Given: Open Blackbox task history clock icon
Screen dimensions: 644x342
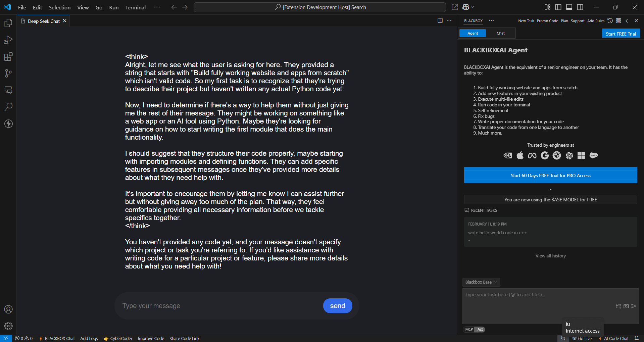Looking at the screenshot, I should [x=610, y=21].
